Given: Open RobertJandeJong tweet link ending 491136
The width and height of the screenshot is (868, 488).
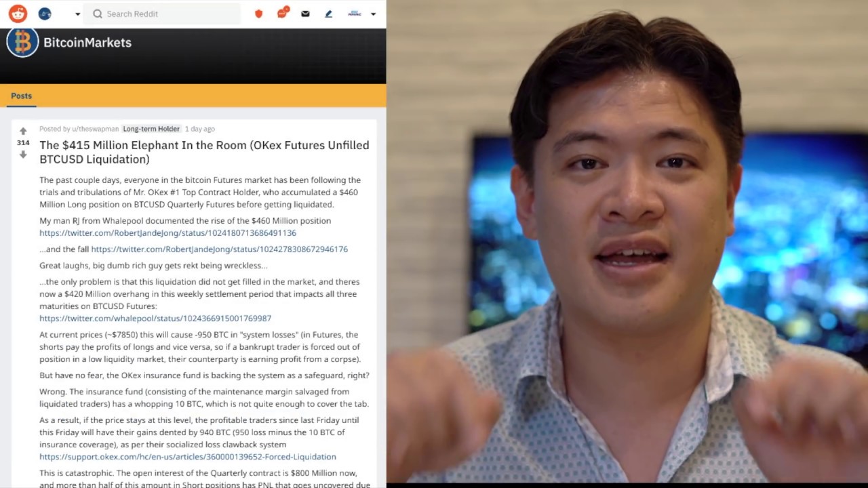Looking at the screenshot, I should (167, 232).
